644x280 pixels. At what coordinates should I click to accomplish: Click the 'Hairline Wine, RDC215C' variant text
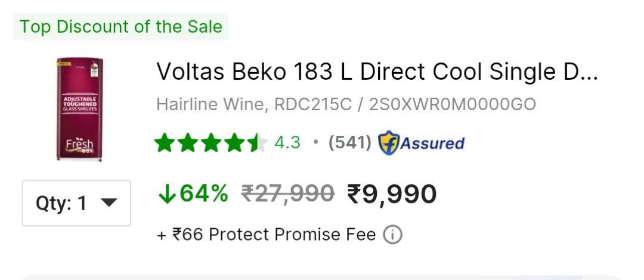coord(254,105)
